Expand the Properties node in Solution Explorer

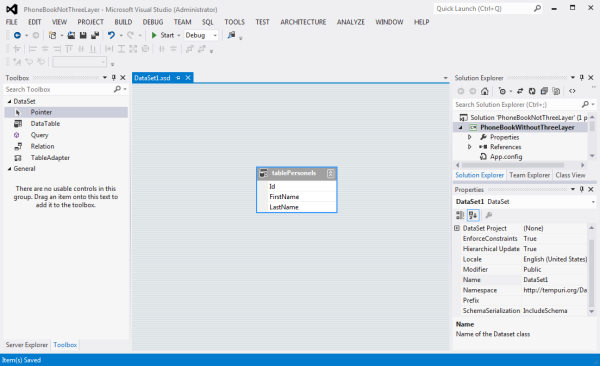click(470, 137)
